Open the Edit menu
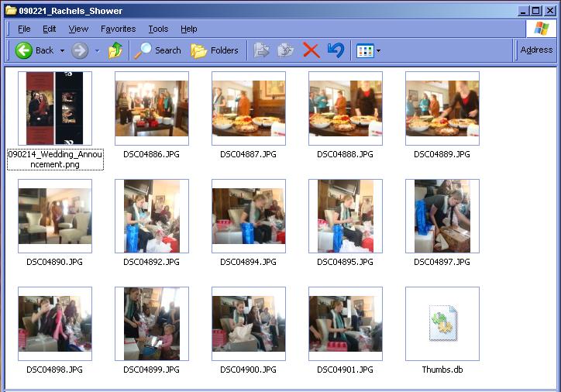This screenshot has width=561, height=392. click(49, 29)
